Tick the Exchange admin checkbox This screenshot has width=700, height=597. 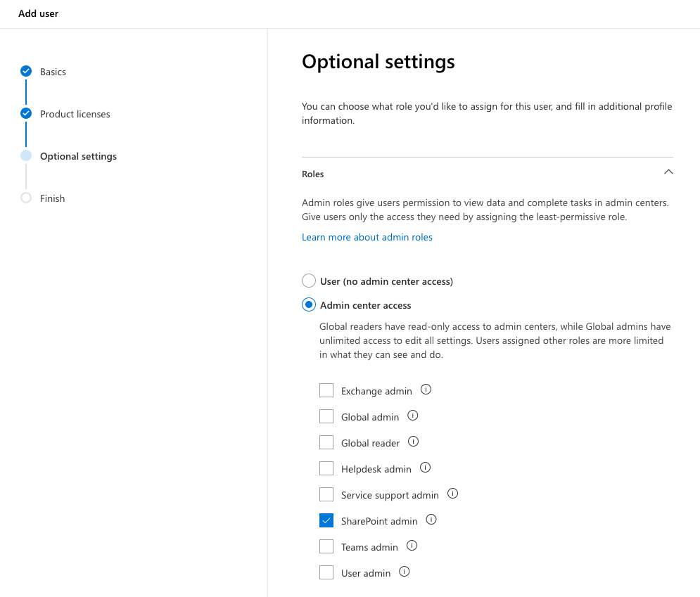(x=326, y=390)
